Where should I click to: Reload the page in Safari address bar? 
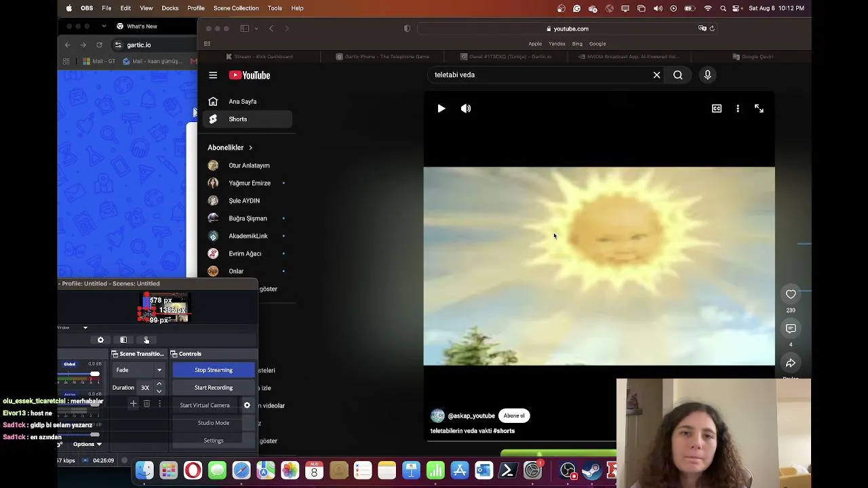click(x=712, y=28)
